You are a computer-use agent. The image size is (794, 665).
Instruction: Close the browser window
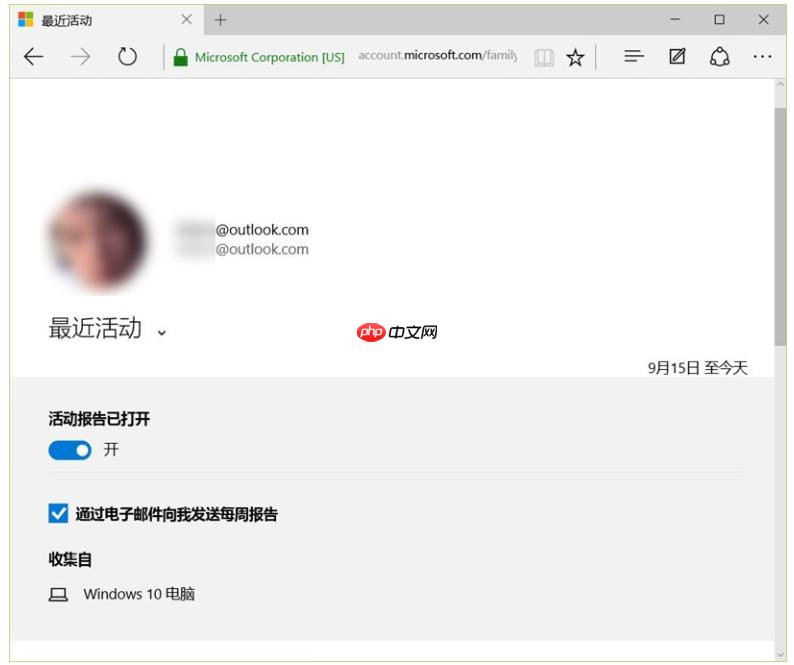[764, 20]
